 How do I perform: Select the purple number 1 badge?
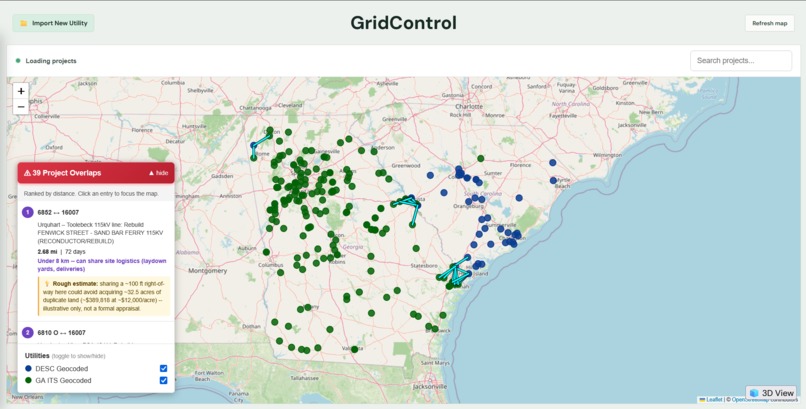[28, 212]
